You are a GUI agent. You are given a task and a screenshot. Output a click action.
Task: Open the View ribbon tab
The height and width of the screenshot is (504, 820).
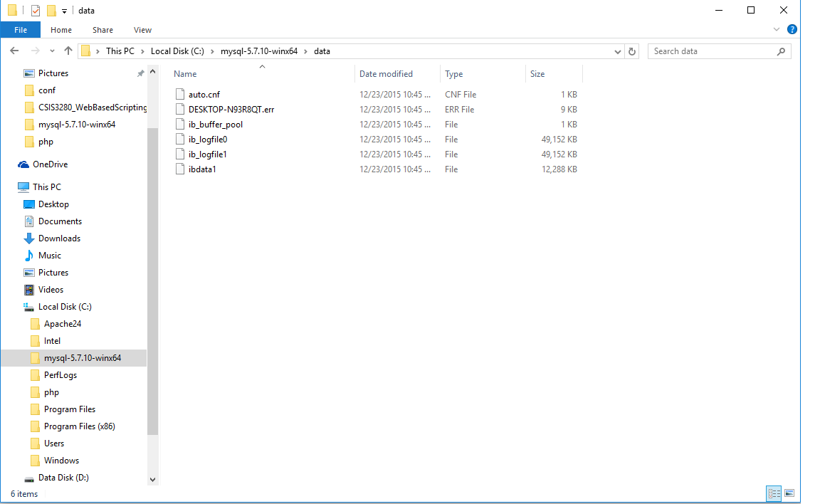coord(142,30)
